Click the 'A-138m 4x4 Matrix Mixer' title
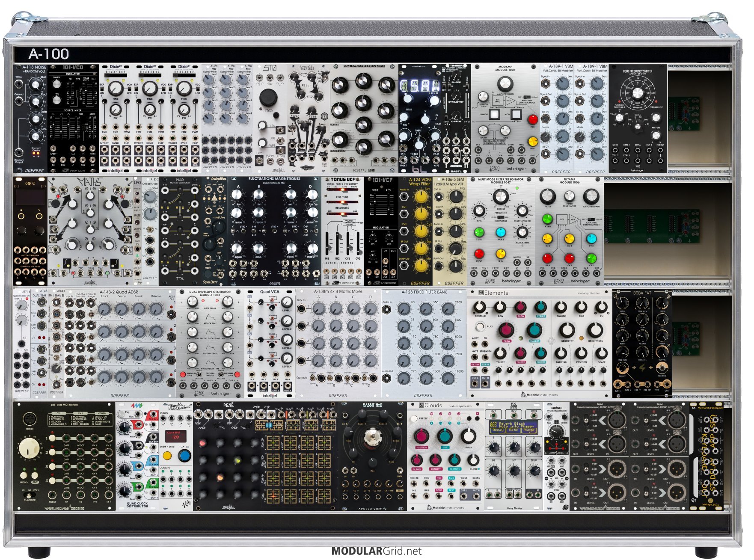This screenshot has height=560, width=754. (x=338, y=292)
